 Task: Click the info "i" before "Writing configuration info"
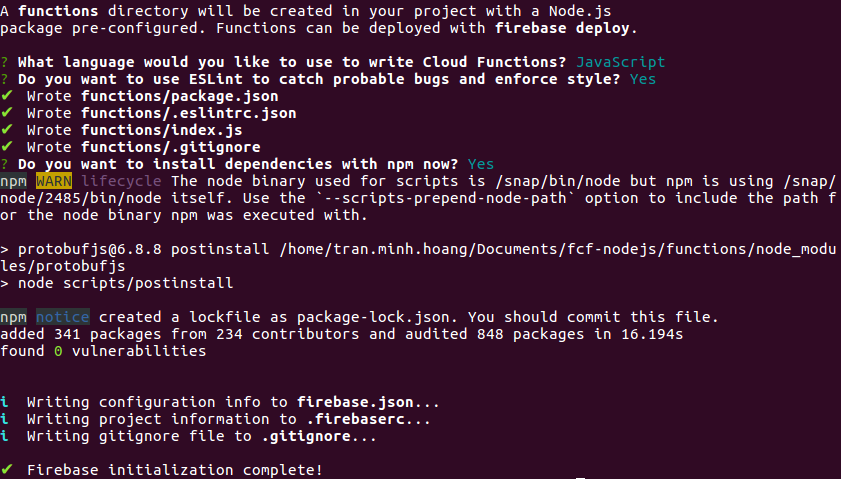coord(5,402)
